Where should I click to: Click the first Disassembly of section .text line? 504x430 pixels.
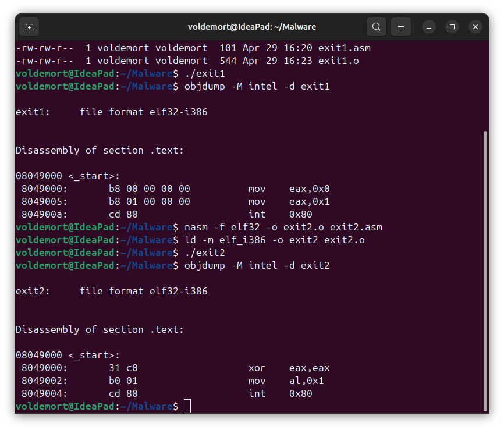(x=100, y=150)
